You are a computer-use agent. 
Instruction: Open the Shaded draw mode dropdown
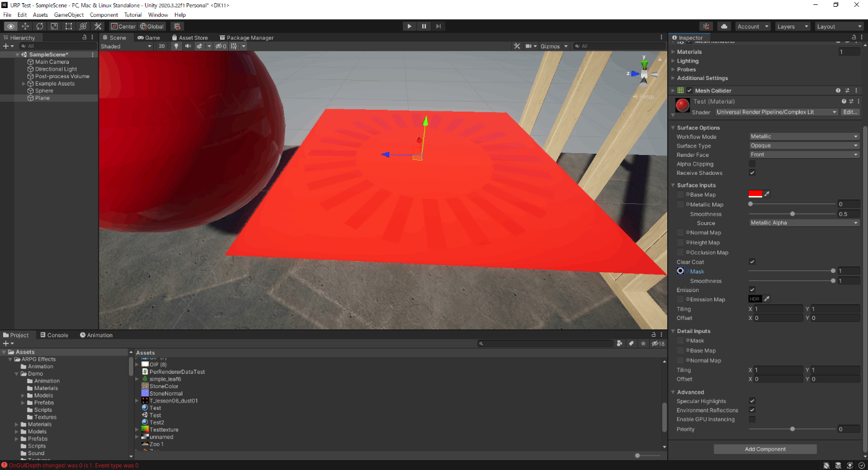click(x=126, y=47)
